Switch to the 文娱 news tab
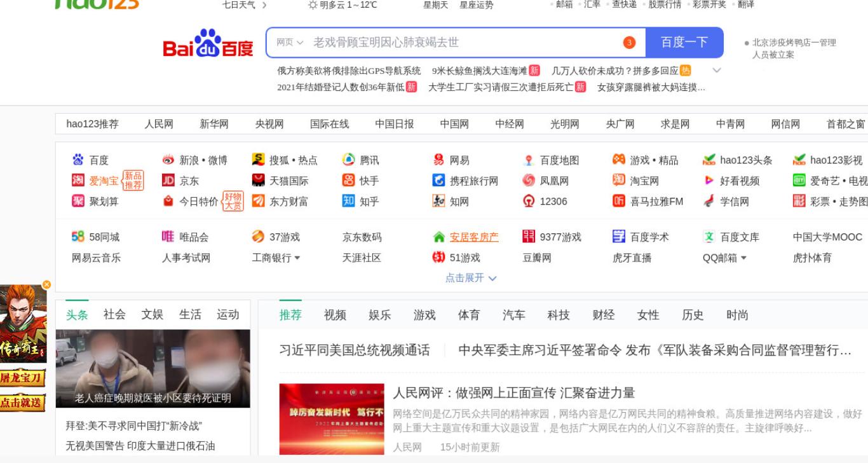The height and width of the screenshot is (463, 868). (153, 315)
